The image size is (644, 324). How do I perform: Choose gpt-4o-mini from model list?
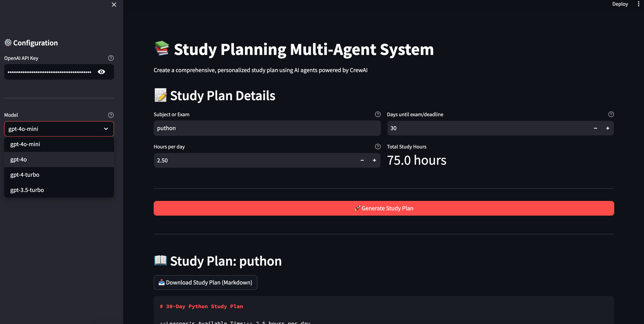(x=59, y=144)
